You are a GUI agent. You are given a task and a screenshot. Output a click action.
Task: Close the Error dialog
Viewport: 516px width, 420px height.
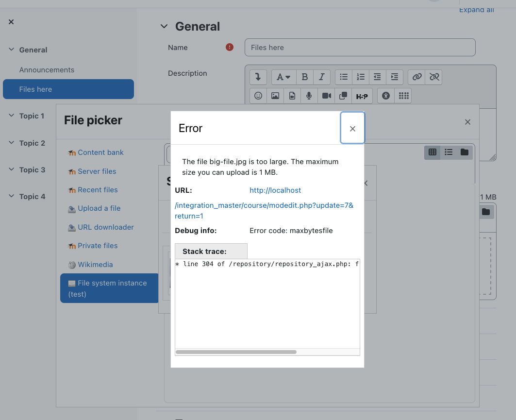coord(352,128)
